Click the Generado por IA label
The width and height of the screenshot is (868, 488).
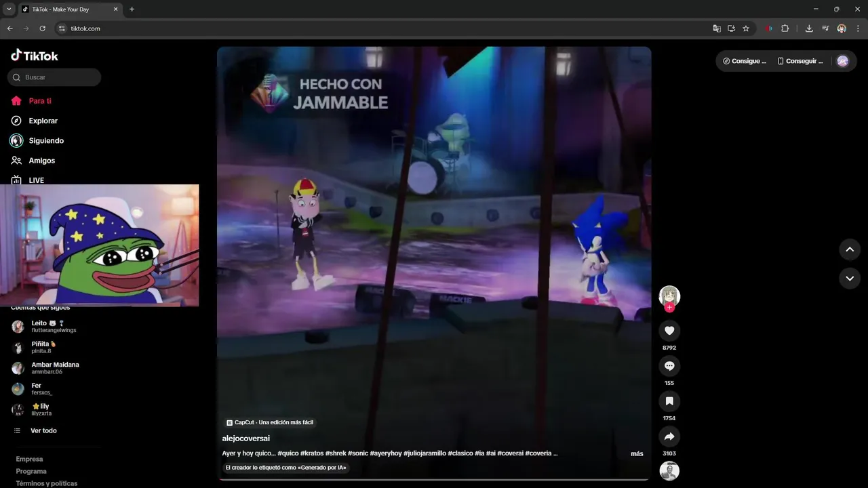(x=285, y=468)
